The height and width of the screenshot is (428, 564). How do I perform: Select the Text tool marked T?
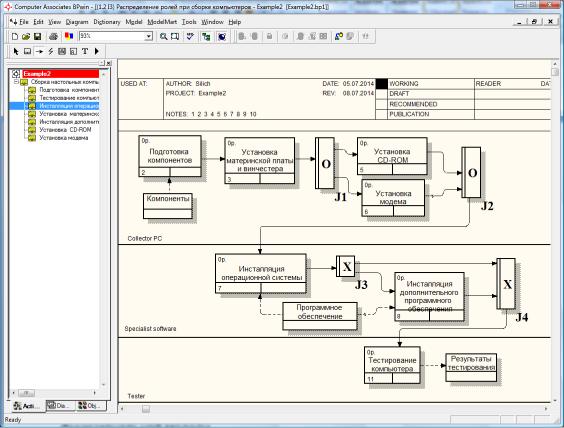click(85, 51)
